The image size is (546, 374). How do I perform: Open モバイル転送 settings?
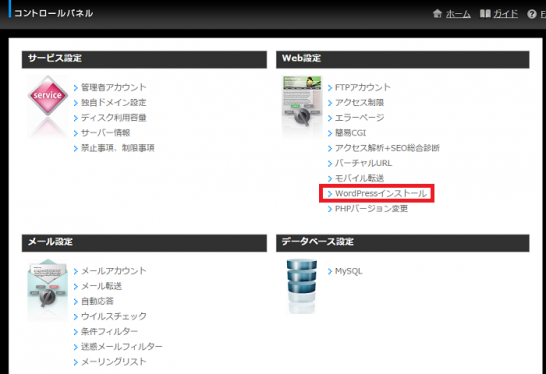(359, 178)
